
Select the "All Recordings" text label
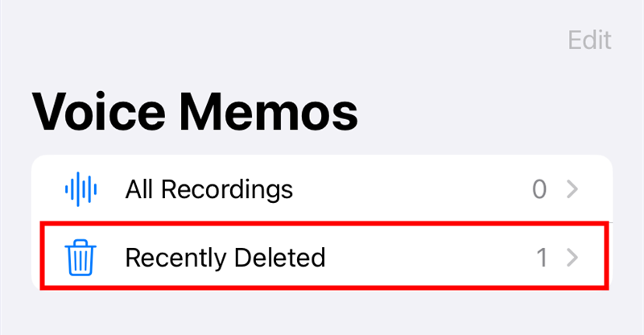[x=208, y=190]
